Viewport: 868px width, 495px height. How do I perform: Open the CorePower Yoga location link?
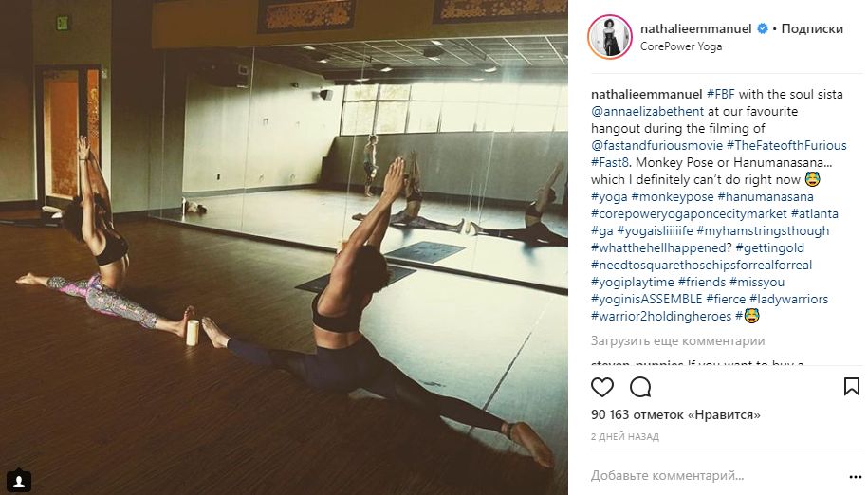681,46
